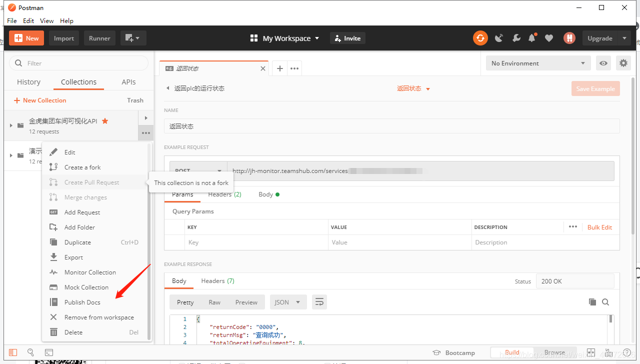Switch to the History tab
The width and height of the screenshot is (640, 364).
click(x=28, y=82)
